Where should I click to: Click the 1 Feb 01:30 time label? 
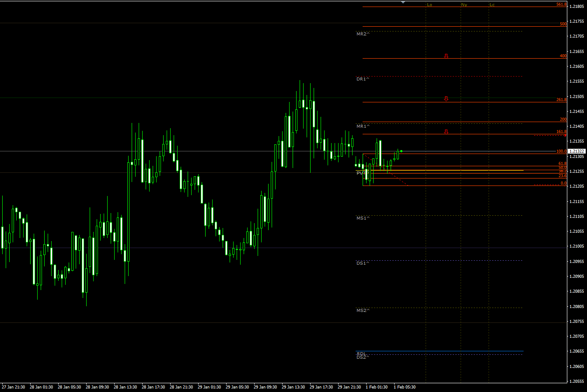click(x=377, y=387)
